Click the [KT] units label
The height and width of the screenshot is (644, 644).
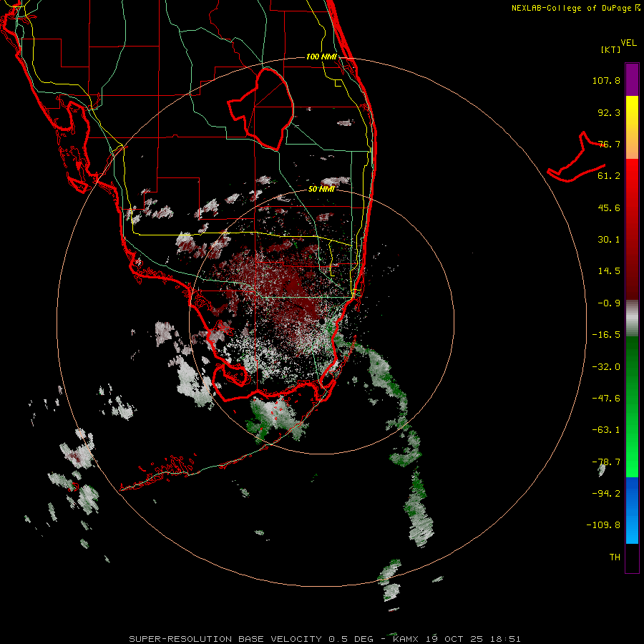(611, 49)
